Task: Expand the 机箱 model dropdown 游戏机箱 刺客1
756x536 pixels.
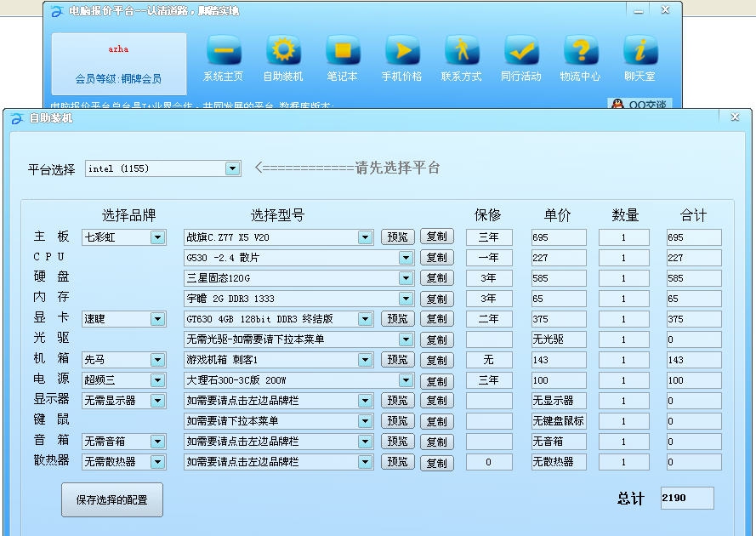Action: (365, 360)
